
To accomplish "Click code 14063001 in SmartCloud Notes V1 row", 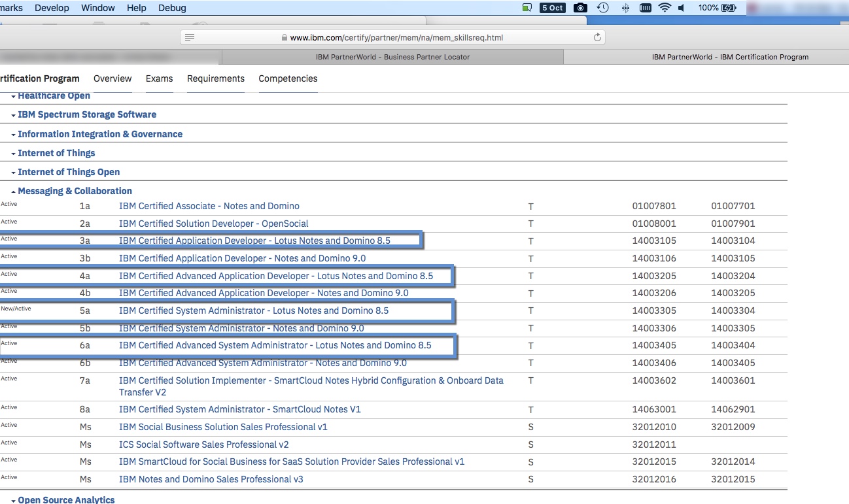I will [654, 409].
